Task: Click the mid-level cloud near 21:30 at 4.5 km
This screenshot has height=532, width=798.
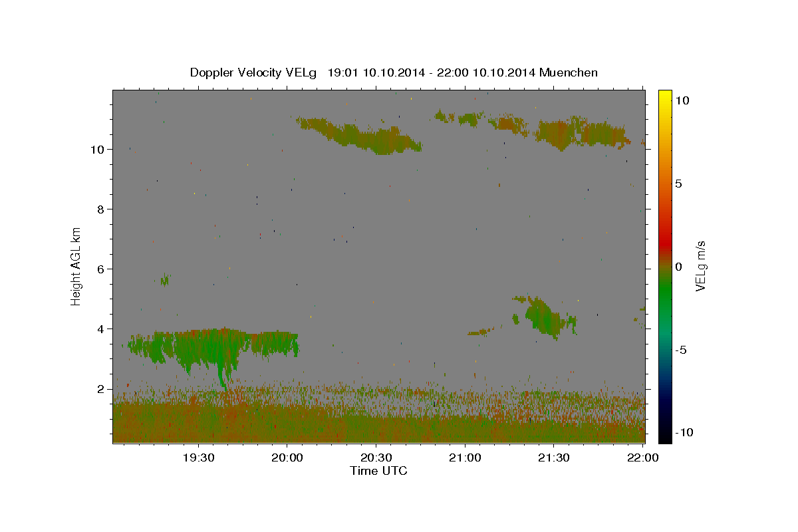Action: coord(544,317)
